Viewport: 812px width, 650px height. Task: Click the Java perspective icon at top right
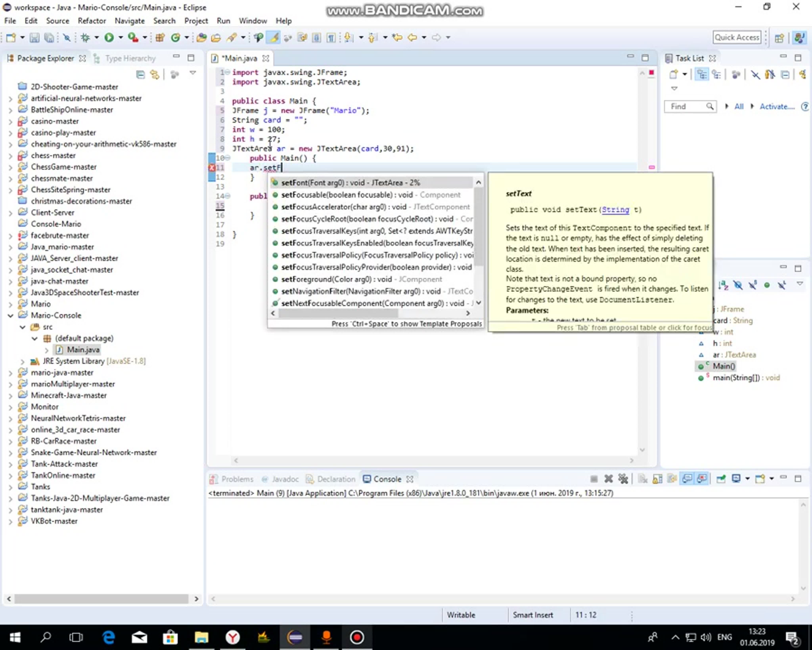[799, 38]
